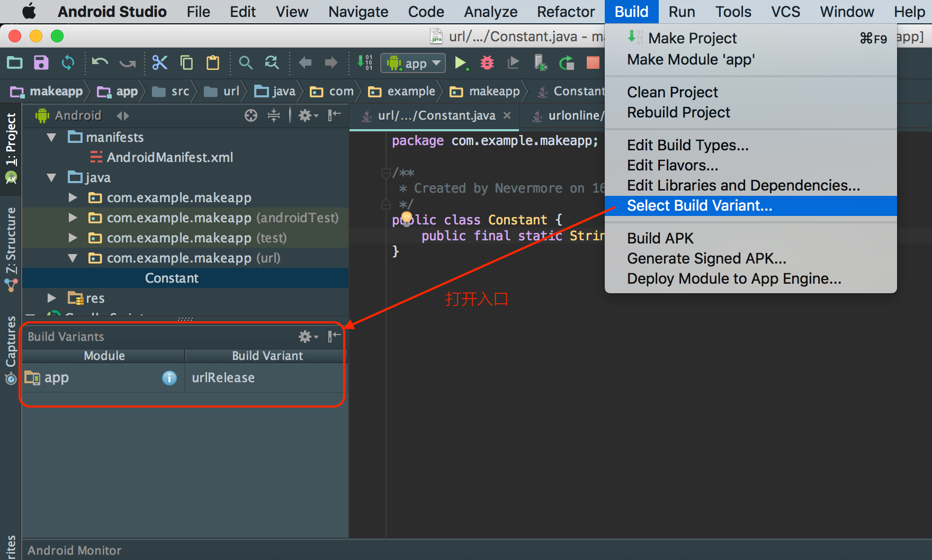Undo the last action
The image size is (932, 560).
tap(100, 63)
